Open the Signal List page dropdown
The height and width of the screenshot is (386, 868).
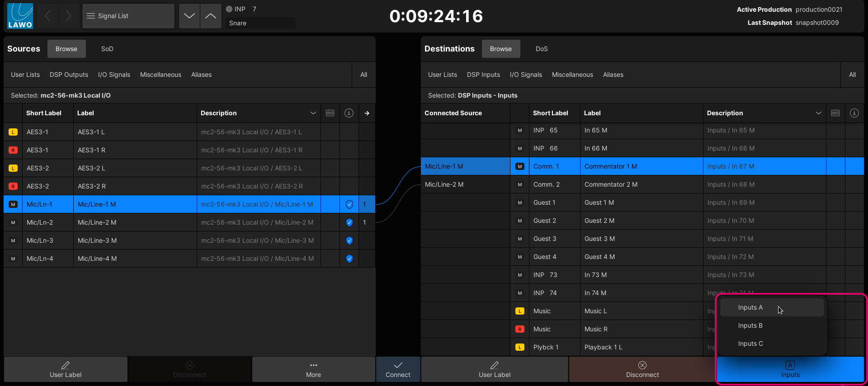coord(128,16)
